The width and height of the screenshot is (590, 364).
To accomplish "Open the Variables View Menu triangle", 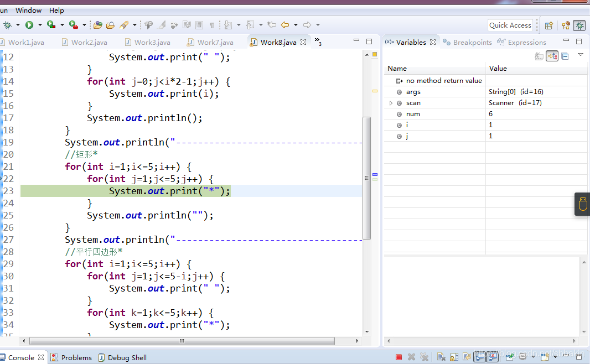I will [581, 55].
